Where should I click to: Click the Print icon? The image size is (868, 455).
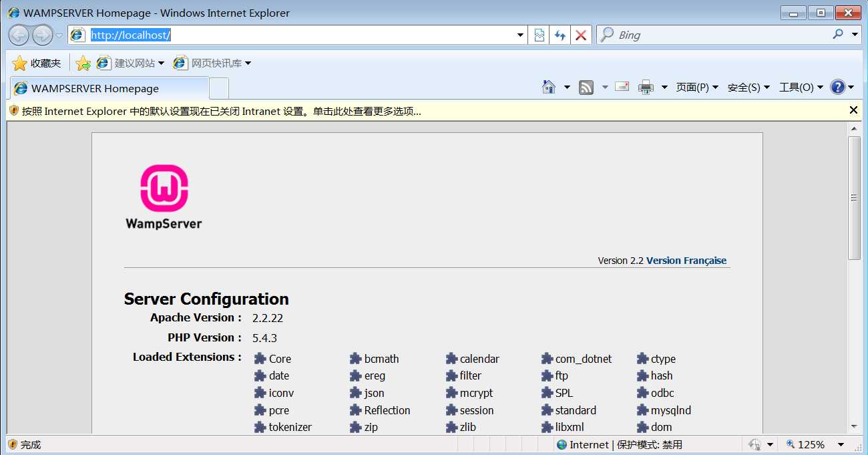[x=646, y=87]
